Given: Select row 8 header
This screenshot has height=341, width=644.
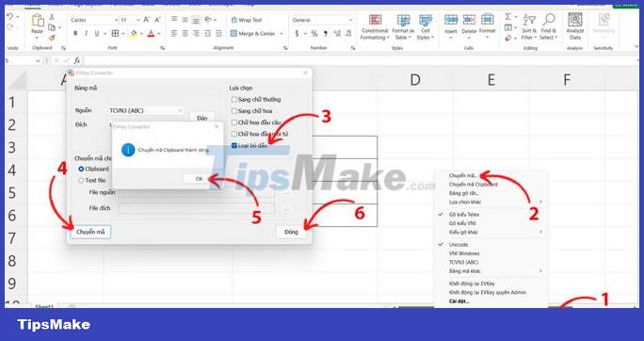Looking at the screenshot, I should (x=12, y=261).
